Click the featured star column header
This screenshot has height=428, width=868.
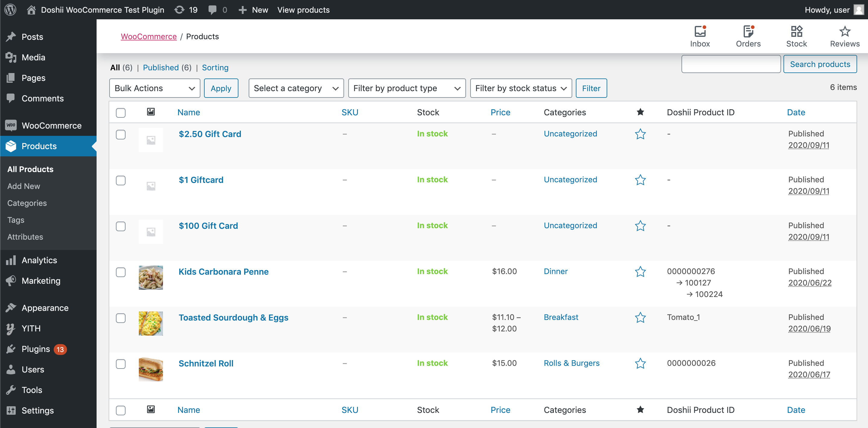click(640, 112)
